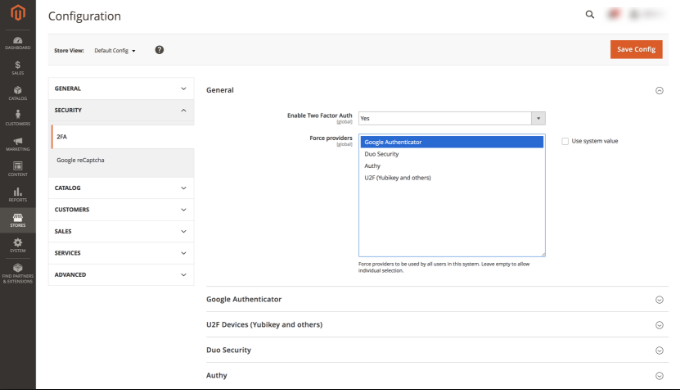Expand the Catalog configuration tab
Screen dimensions: 680x390
121,188
